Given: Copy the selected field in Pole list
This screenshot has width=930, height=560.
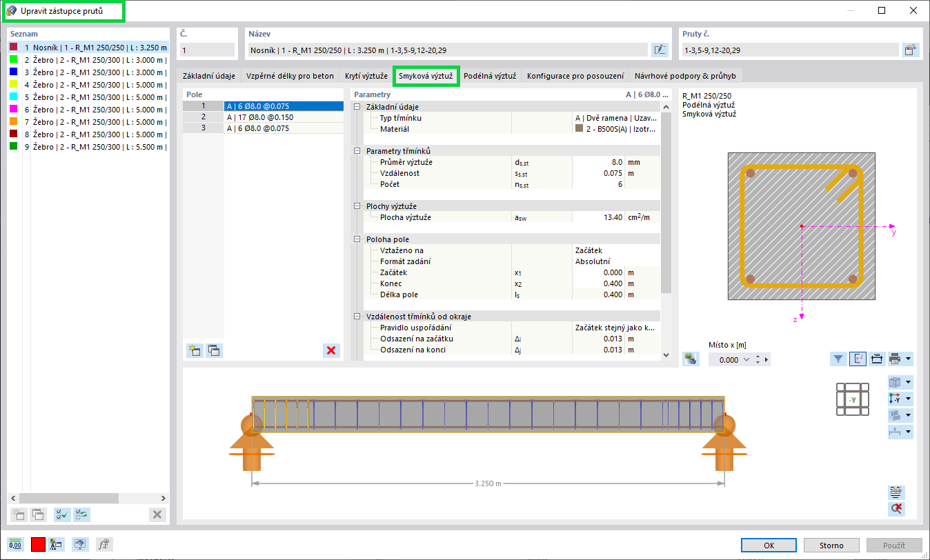Looking at the screenshot, I should pos(214,350).
